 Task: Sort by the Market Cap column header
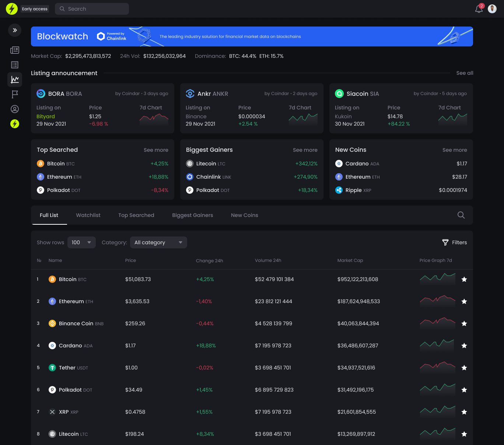350,260
